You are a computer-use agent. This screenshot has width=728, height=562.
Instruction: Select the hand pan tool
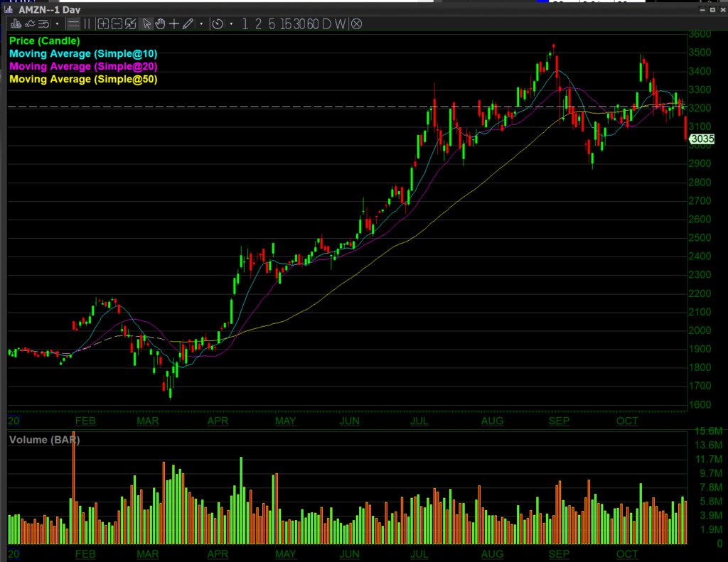(x=160, y=24)
